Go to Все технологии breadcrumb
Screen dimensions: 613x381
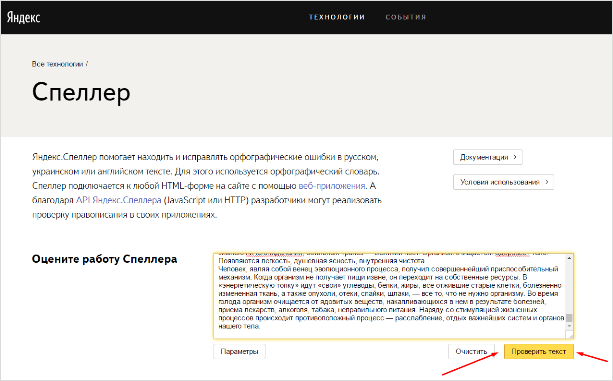57,64
